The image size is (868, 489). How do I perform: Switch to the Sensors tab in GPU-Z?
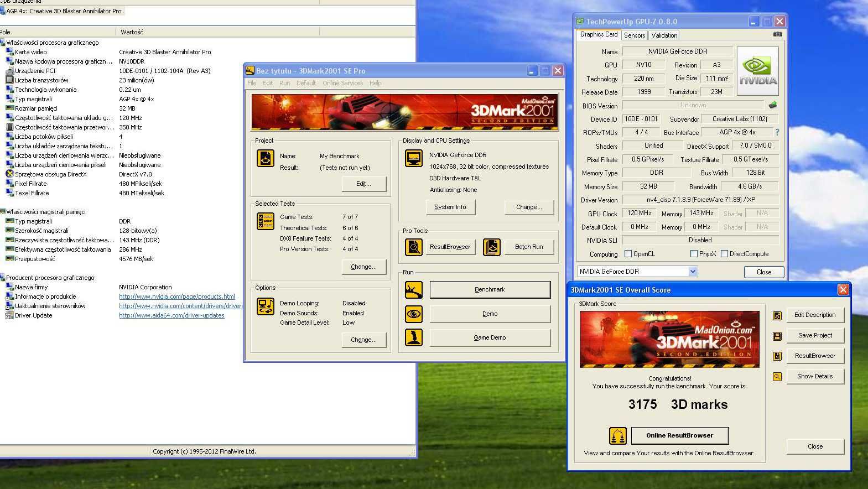[634, 35]
